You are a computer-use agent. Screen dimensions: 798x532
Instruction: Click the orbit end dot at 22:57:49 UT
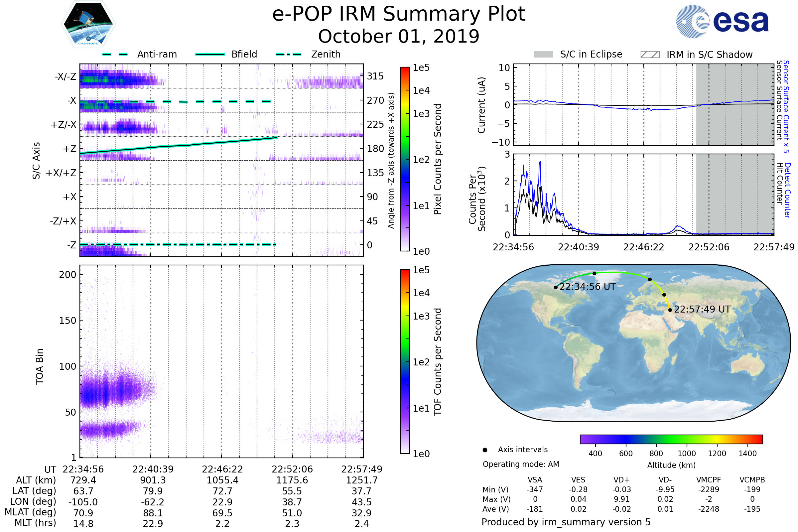pyautogui.click(x=670, y=310)
